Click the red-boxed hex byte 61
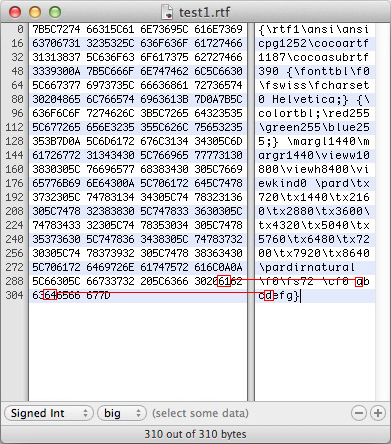Screen dimensions: 391x444 point(224,281)
